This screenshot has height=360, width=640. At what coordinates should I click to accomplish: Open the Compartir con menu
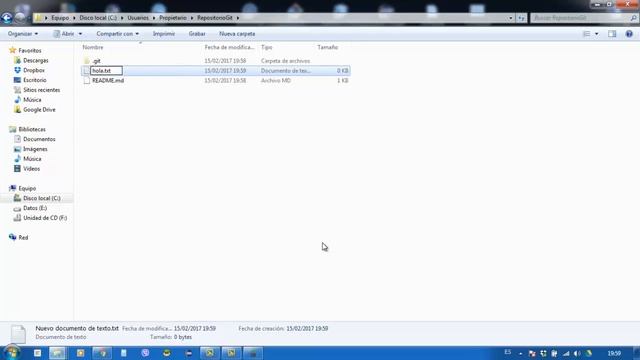118,34
